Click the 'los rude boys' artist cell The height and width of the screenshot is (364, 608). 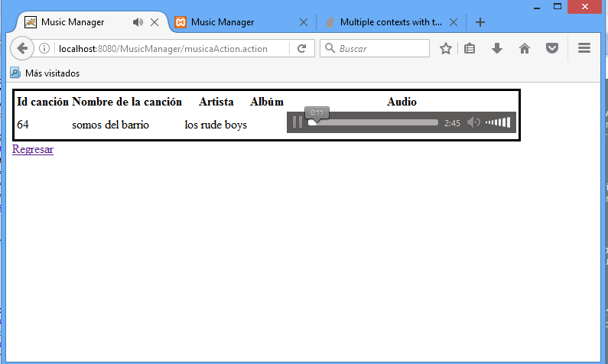pyautogui.click(x=216, y=125)
